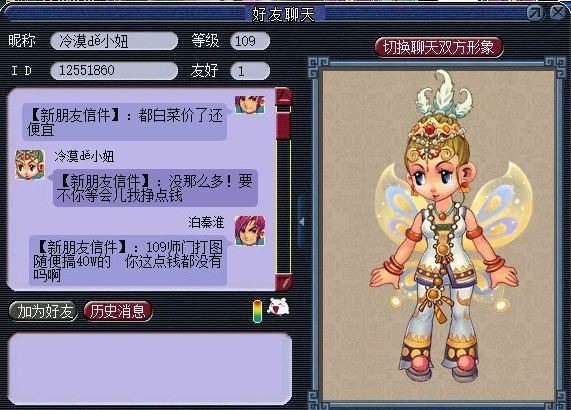Viewport: 571px width, 410px height.
Task: Click the 友好 value field
Action: [250, 70]
